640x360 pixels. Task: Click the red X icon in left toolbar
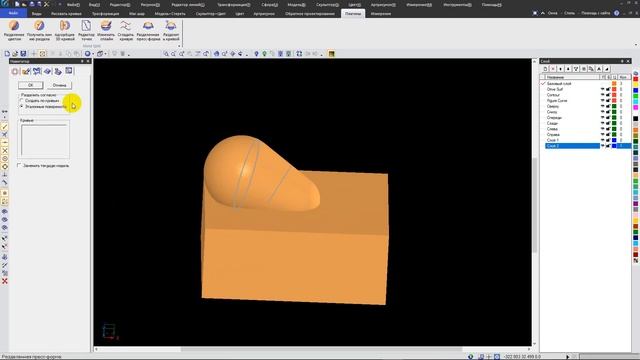[x=4, y=281]
